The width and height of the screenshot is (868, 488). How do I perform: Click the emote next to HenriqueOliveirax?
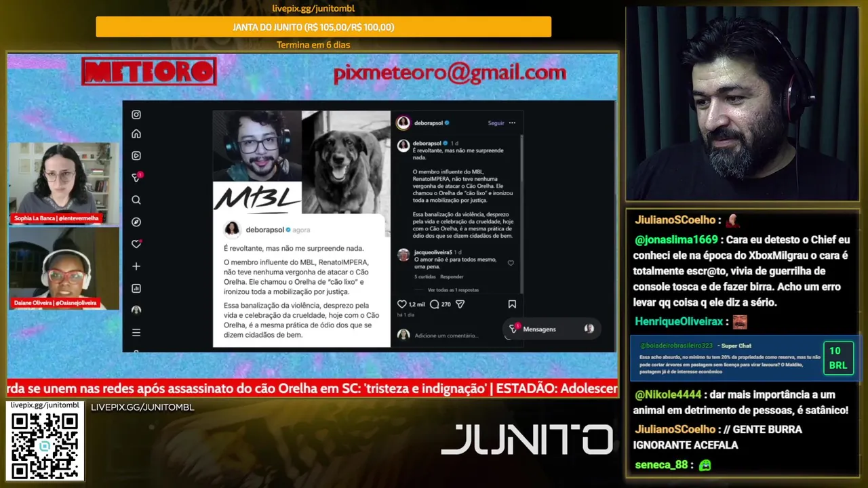[x=739, y=321]
